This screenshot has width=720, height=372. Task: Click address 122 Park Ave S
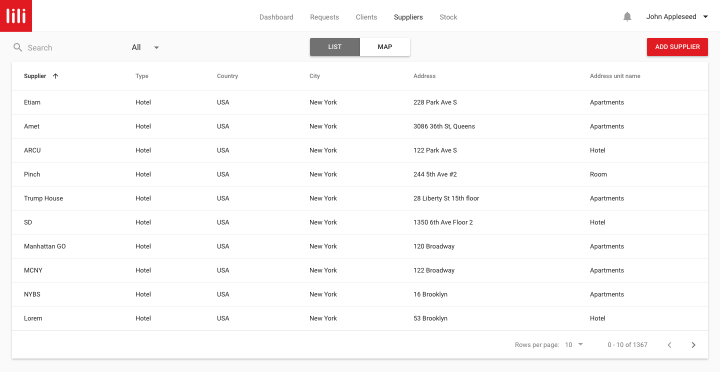[435, 150]
